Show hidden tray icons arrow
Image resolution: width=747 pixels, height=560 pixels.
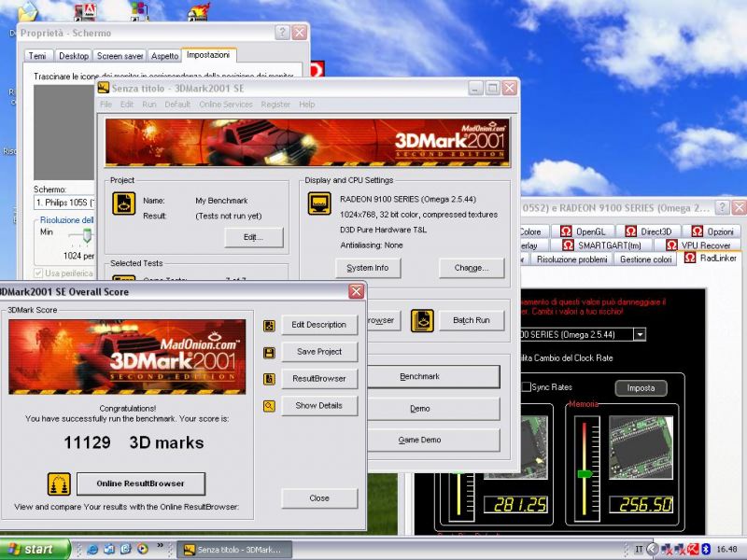(x=652, y=549)
